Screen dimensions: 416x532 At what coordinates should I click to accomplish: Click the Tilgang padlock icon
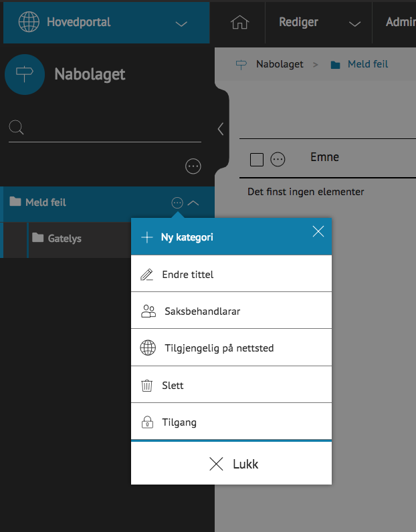[147, 422]
